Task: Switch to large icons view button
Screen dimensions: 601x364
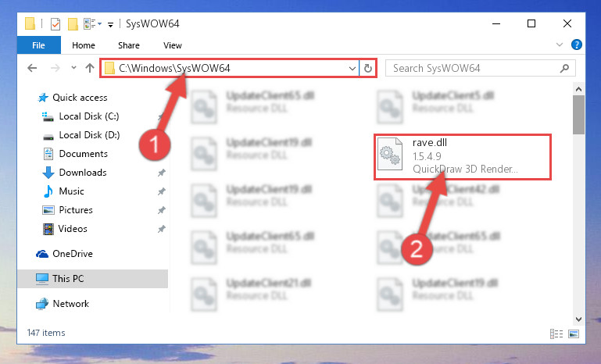Action: (574, 334)
